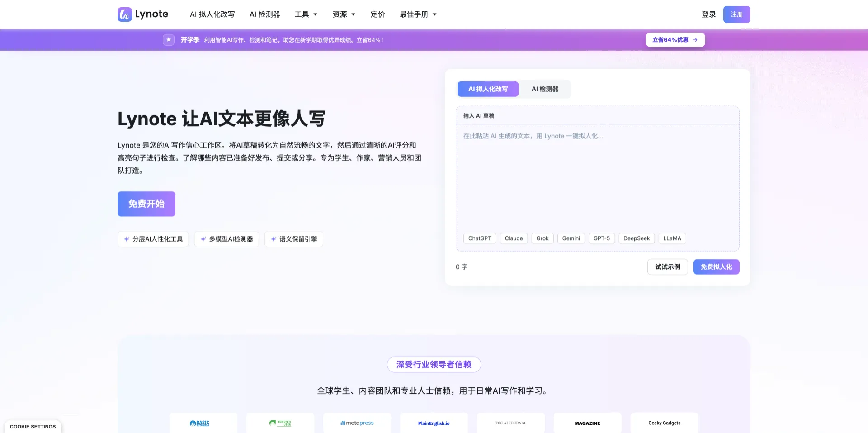Screen dimensions: 868x433
Task: Click the 分层AI人性化工具 feature tag
Action: pos(153,239)
